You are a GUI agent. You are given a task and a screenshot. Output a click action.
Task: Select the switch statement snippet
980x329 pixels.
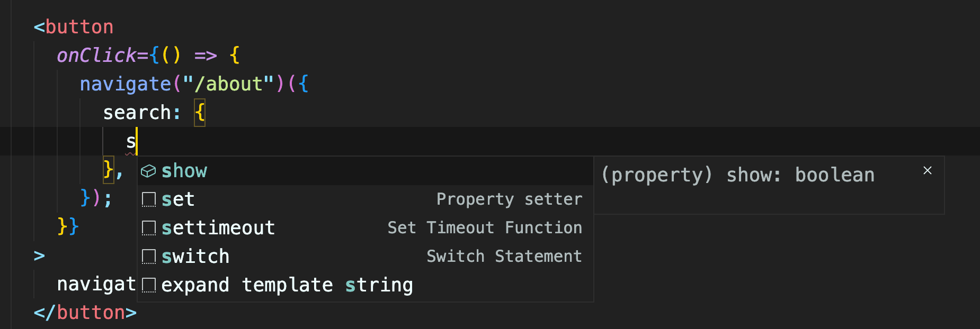click(x=366, y=257)
